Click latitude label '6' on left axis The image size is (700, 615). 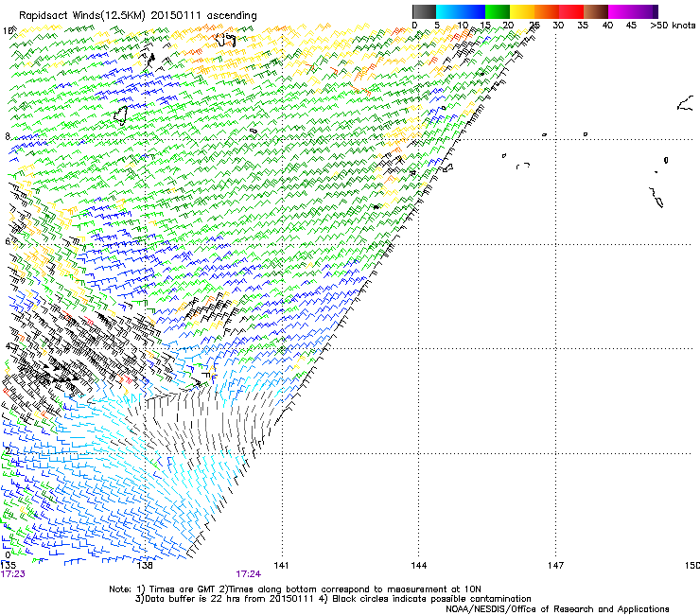coord(8,241)
